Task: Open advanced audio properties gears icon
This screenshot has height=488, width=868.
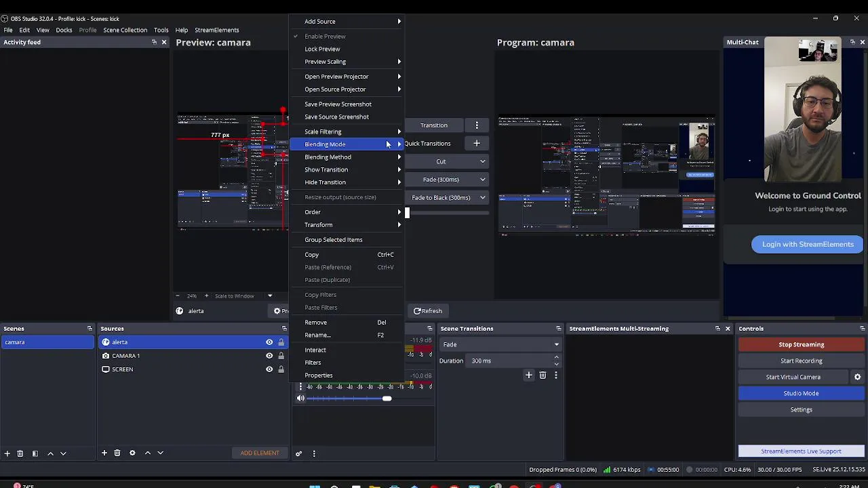Action: tap(298, 453)
